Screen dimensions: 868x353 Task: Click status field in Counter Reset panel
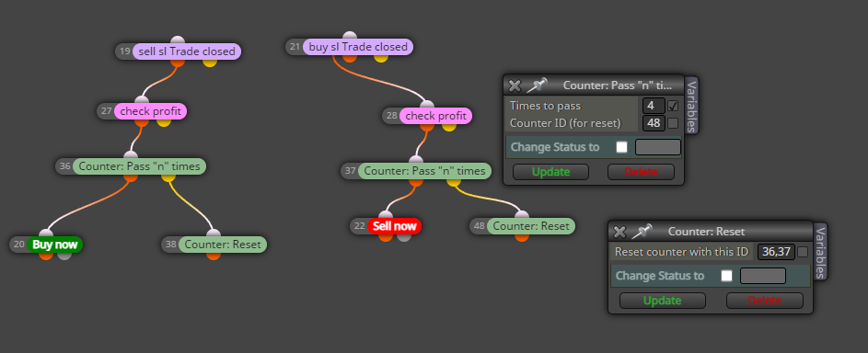[x=763, y=276]
